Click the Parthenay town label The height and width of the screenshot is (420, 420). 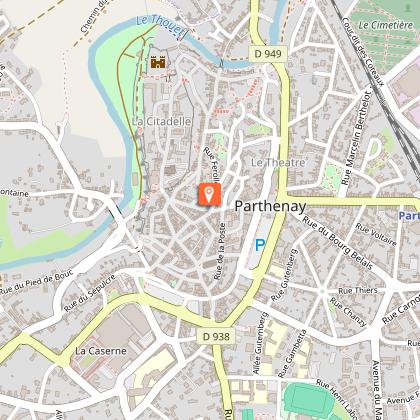tap(270, 207)
